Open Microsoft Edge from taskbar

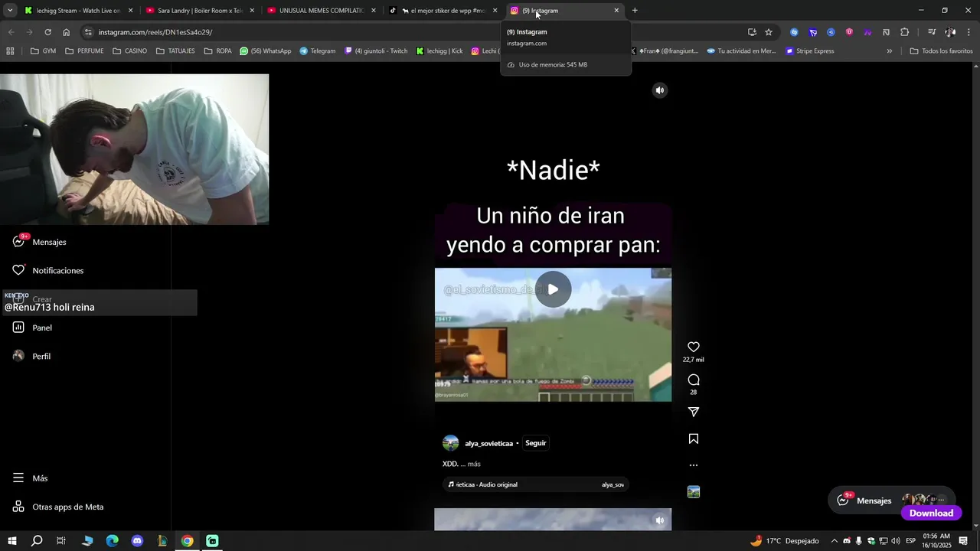tap(112, 541)
